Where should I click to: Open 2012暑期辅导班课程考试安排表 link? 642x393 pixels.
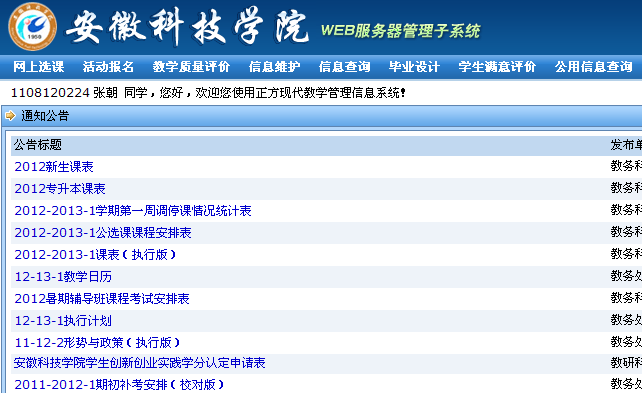click(102, 299)
